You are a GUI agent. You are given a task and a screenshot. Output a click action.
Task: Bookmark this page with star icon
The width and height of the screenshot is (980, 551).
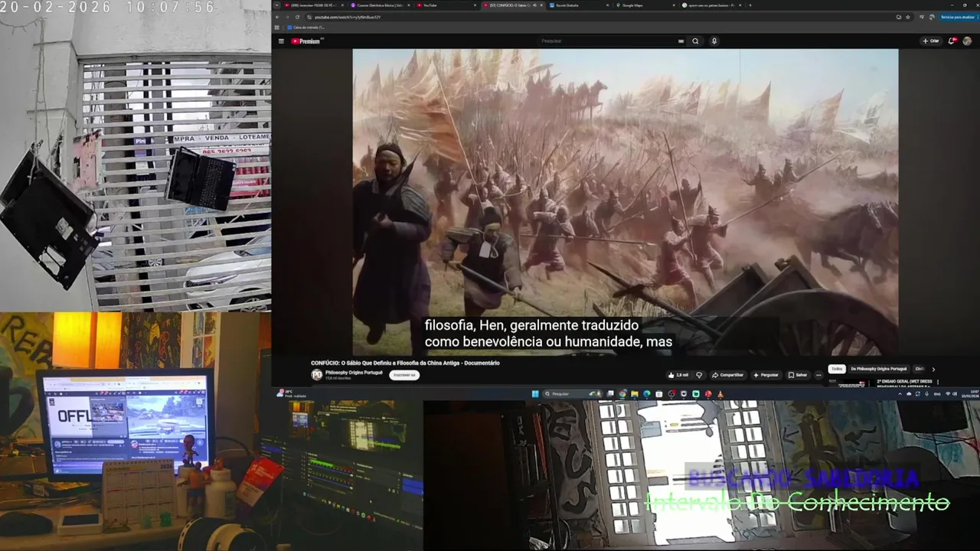pyautogui.click(x=910, y=17)
